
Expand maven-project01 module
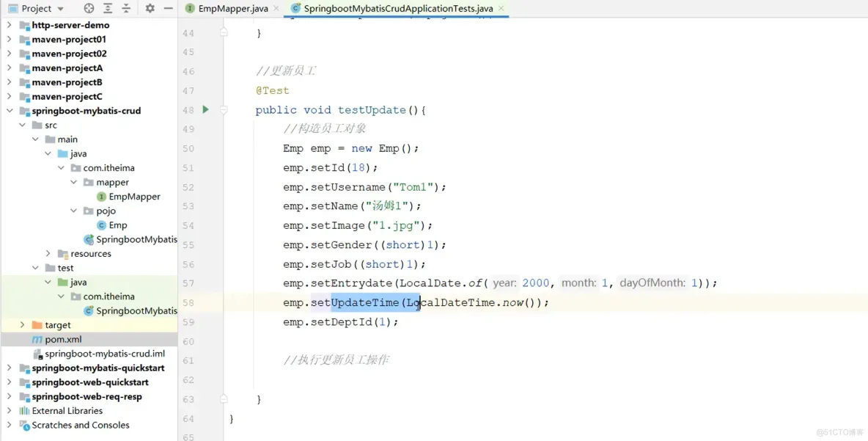point(10,40)
